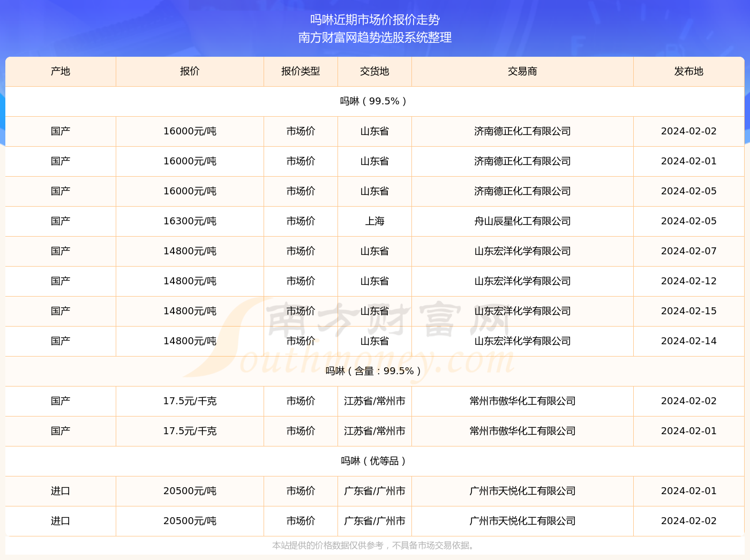Click 20500元/吨 in the 2024-02-02 row
The image size is (750, 560).
[190, 521]
